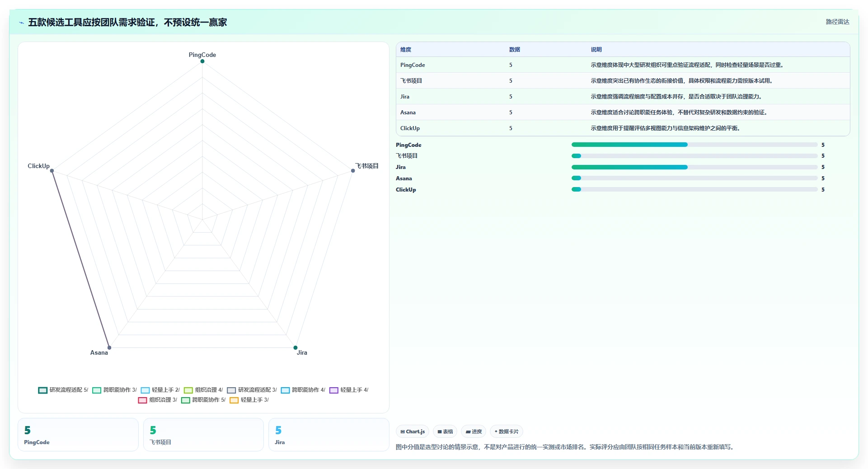
Task: Click the Asana axis label on radar
Action: tap(99, 352)
